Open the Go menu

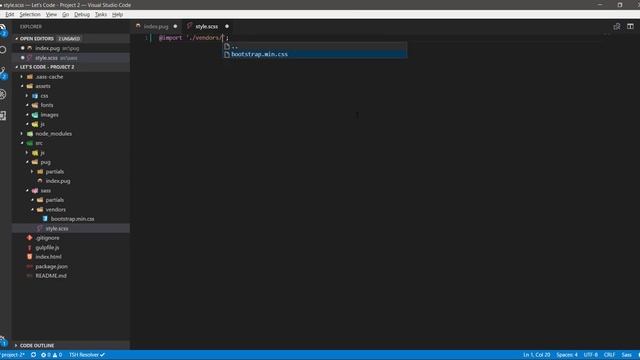[65, 14]
